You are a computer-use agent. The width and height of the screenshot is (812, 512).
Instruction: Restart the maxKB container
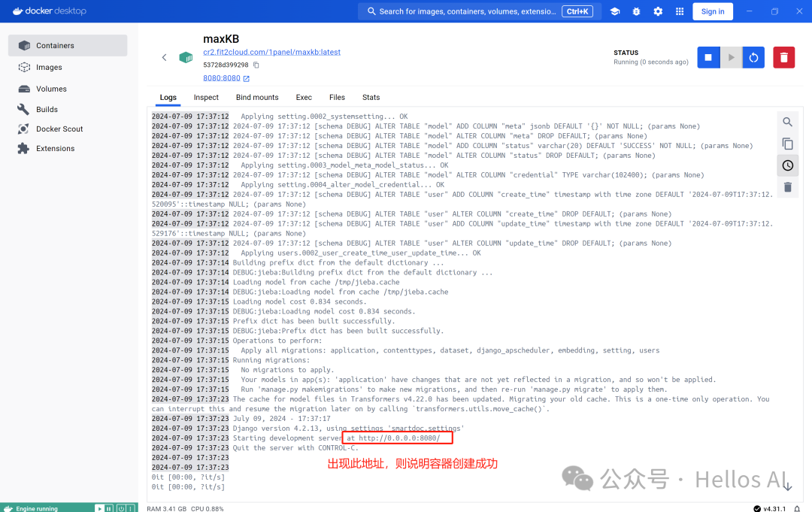click(x=753, y=57)
